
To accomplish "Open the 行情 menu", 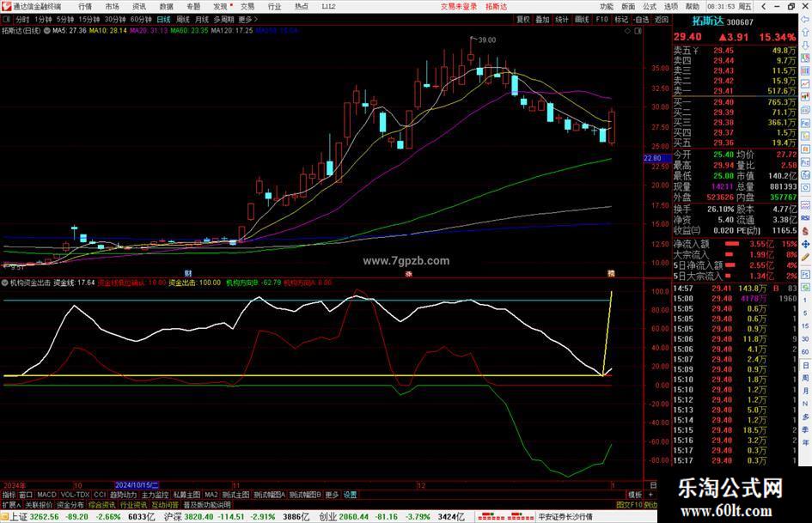I will (85, 7).
